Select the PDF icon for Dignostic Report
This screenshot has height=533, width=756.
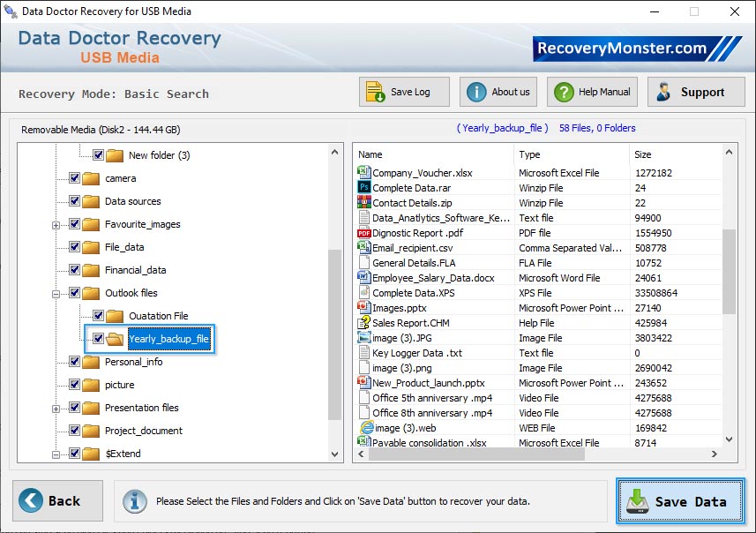364,232
